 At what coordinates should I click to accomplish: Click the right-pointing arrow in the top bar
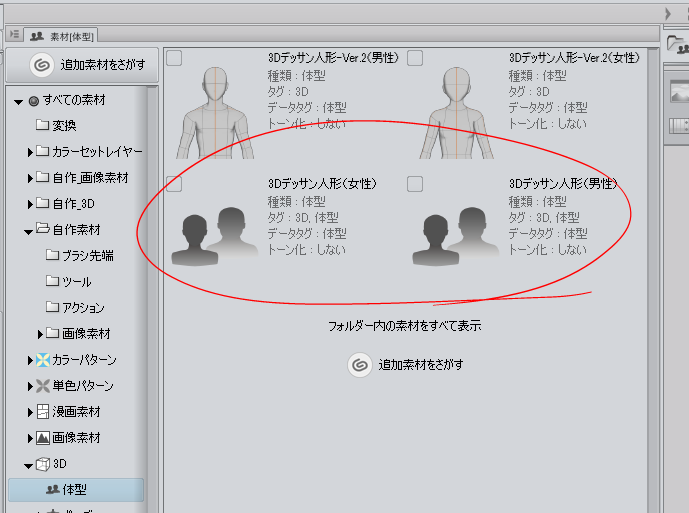tap(668, 14)
